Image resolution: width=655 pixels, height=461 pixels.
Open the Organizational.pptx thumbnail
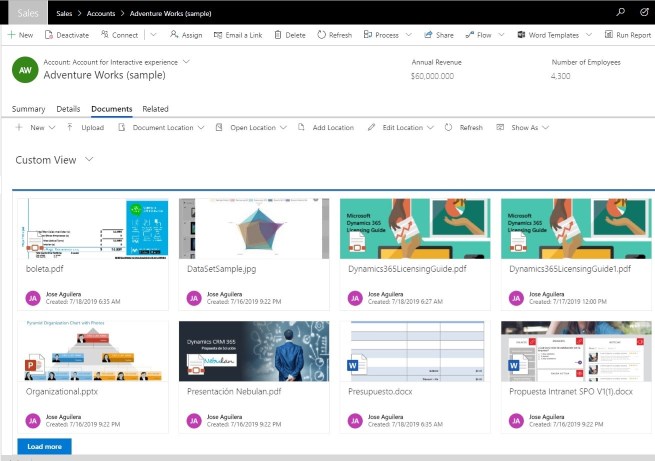93,351
